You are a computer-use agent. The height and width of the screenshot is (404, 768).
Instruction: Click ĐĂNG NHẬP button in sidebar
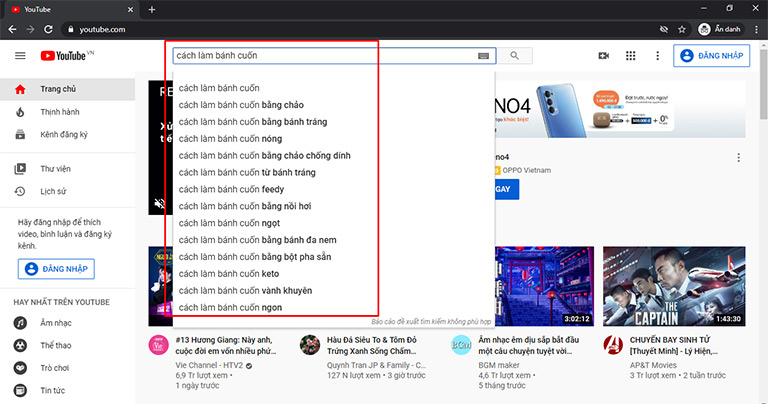[56, 269]
